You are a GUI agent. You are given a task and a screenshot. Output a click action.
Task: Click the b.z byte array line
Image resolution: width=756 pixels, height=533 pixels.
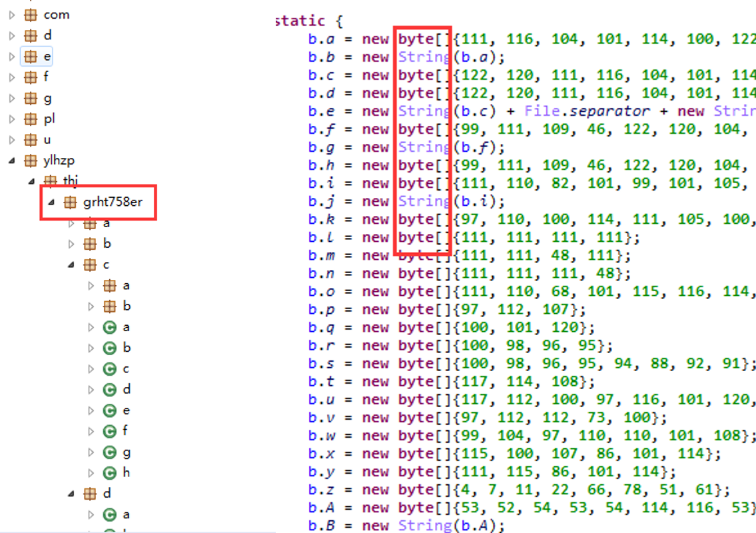click(518, 490)
